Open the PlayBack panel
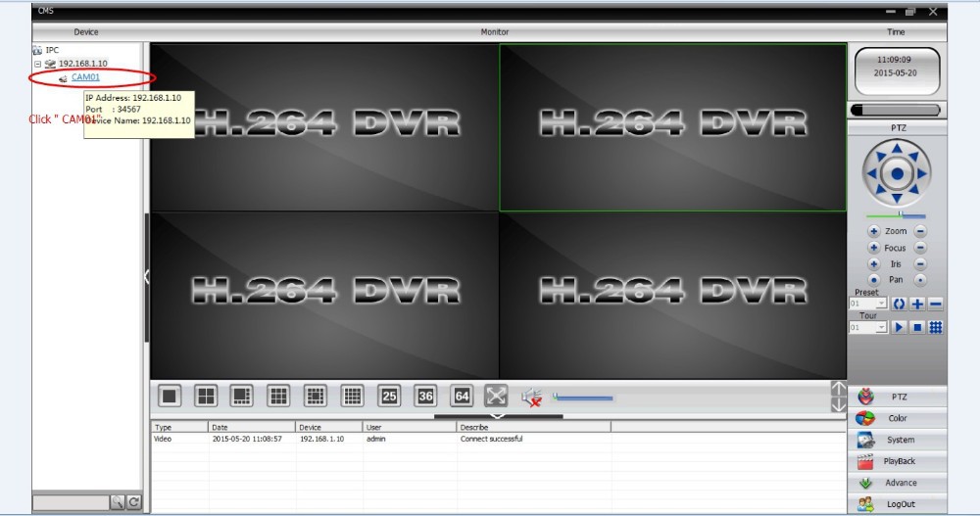 point(898,461)
